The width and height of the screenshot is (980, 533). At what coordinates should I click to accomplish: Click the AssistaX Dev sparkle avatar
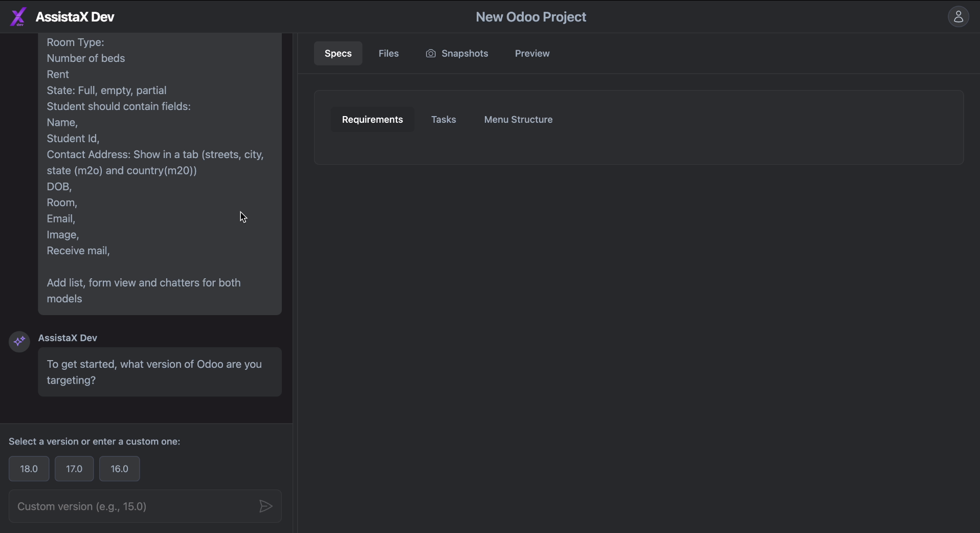point(19,342)
